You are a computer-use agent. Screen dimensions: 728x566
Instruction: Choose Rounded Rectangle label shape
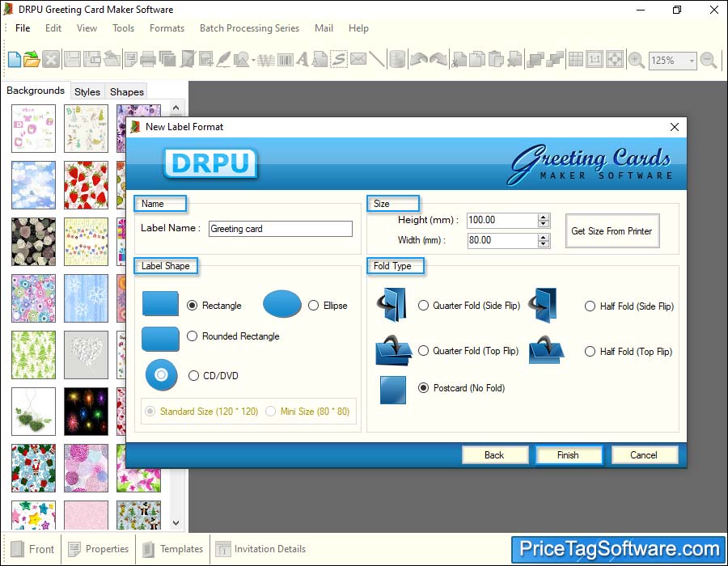pos(193,336)
